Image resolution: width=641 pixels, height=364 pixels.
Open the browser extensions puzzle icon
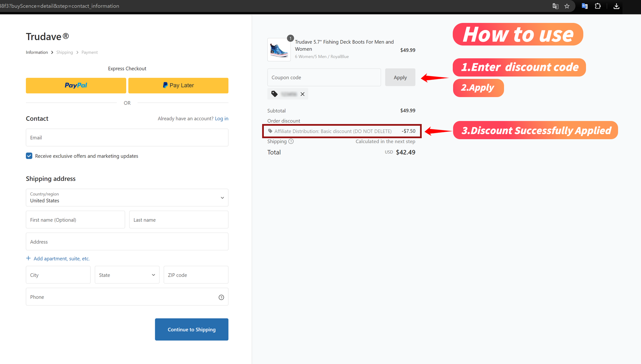click(x=597, y=6)
